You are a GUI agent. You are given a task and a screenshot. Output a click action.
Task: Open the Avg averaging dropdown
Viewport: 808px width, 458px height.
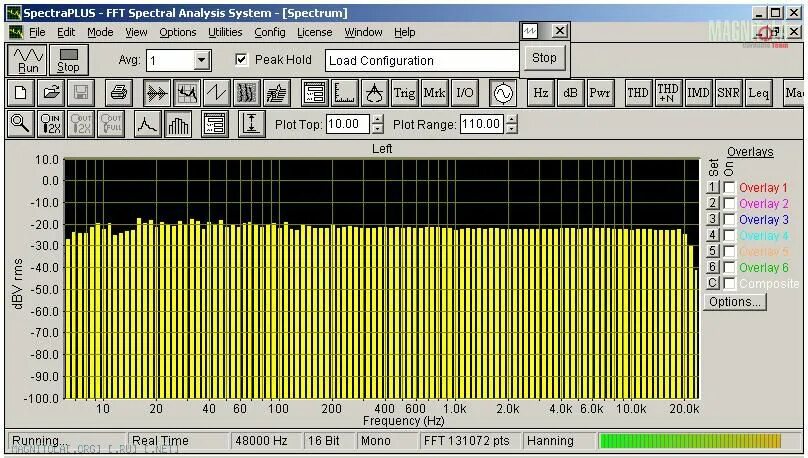(x=202, y=61)
